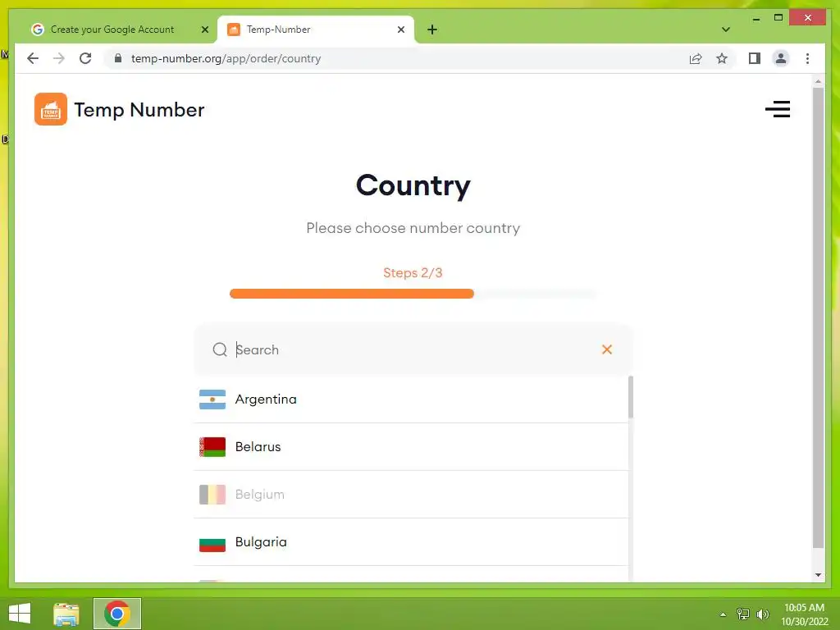The image size is (840, 630).
Task: Close the Create your Google Account tab
Action: pos(204,30)
